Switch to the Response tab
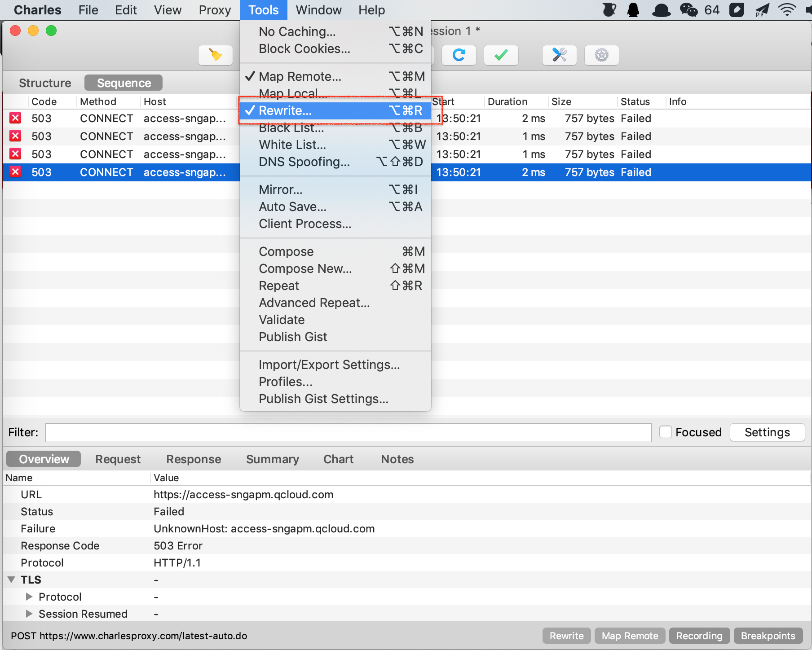The width and height of the screenshot is (812, 650). click(194, 459)
